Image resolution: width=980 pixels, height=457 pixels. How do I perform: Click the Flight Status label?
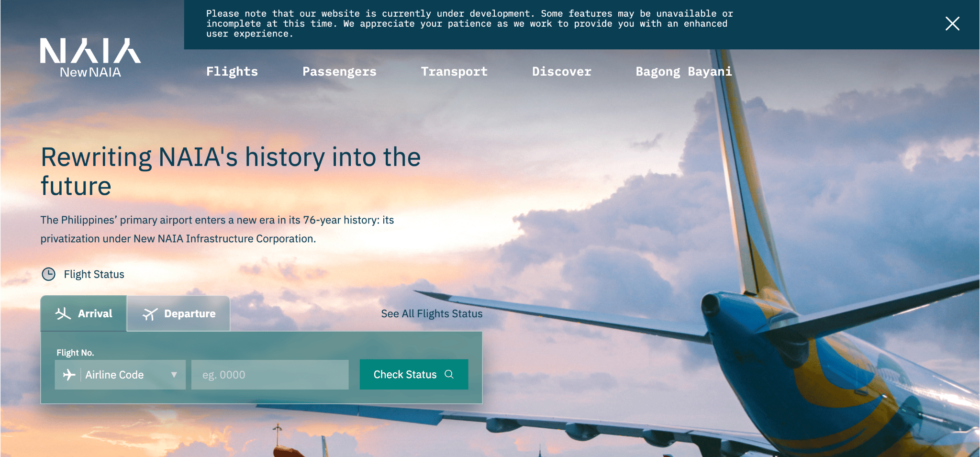pyautogui.click(x=94, y=274)
